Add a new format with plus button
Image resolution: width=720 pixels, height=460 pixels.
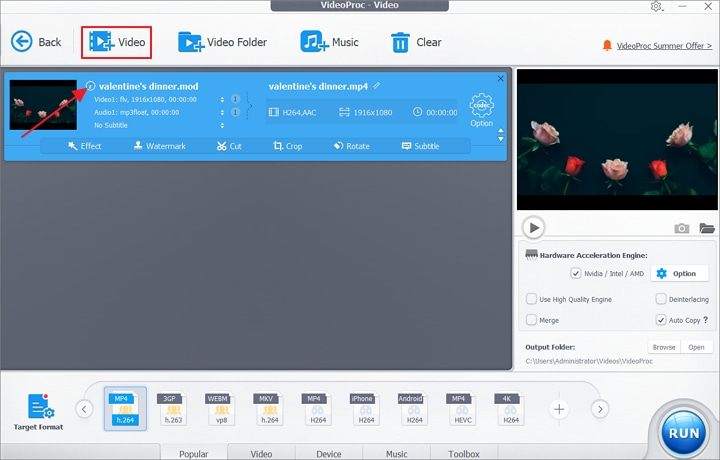point(559,409)
